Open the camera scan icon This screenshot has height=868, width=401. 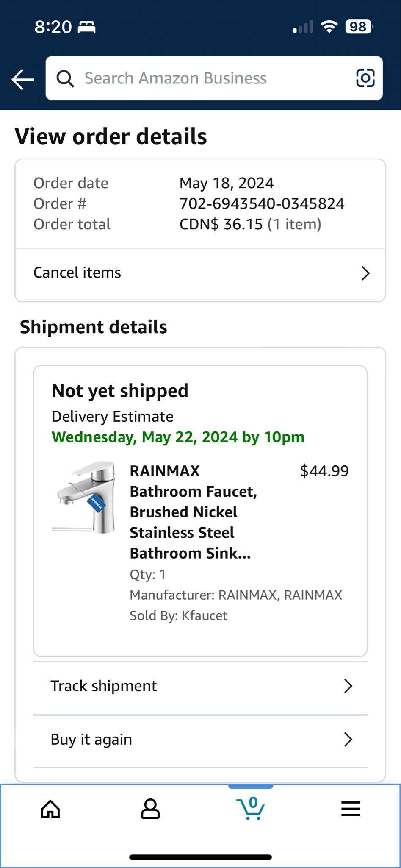point(365,78)
